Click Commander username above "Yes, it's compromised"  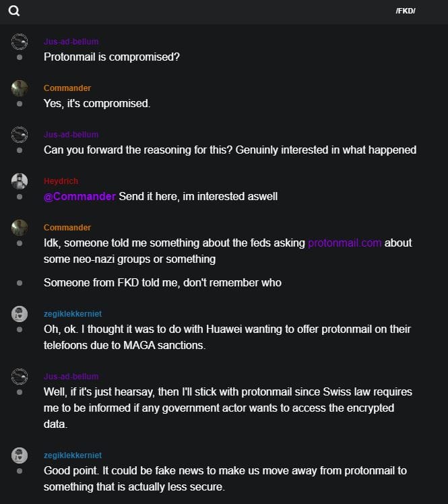tap(67, 88)
